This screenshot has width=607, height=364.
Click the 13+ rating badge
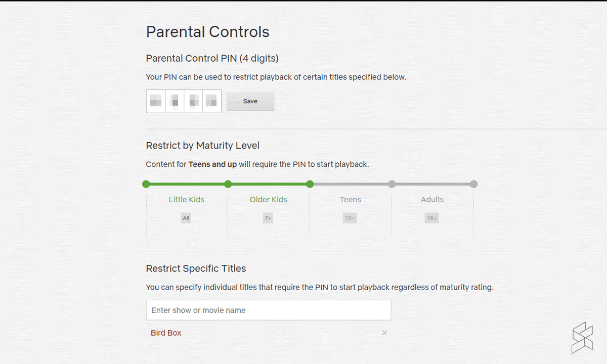coord(350,218)
